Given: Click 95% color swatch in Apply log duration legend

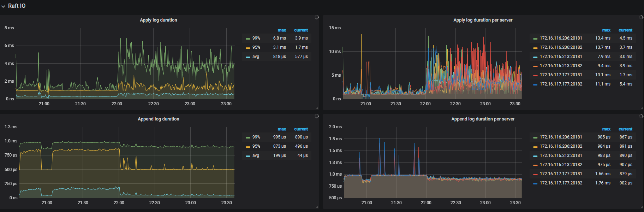Looking at the screenshot, I should click(248, 48).
